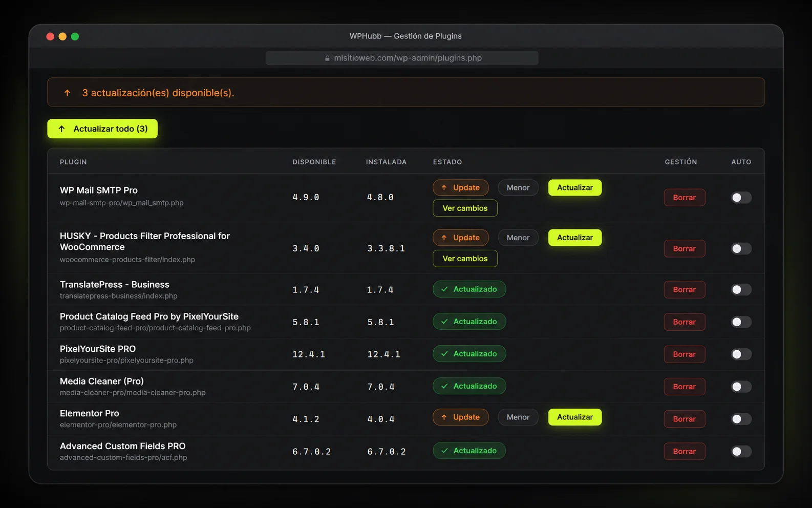812x508 pixels.
Task: Delete HUSKY Products Filter with Borrar
Action: pyautogui.click(x=685, y=248)
